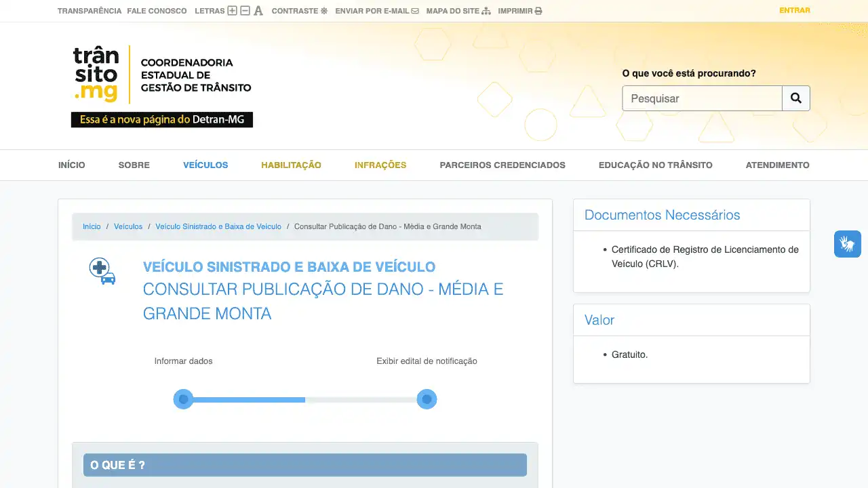
Task: Open Enviar por e-mail option
Action: [x=376, y=11]
